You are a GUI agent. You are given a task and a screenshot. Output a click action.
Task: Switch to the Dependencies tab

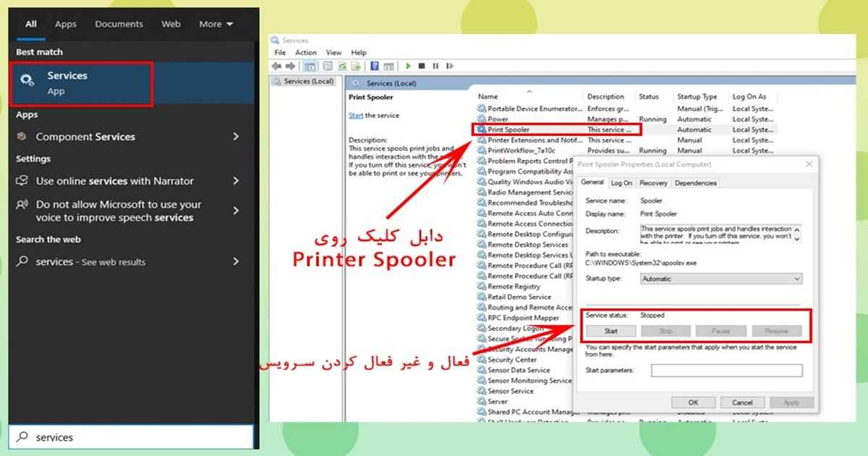point(695,183)
